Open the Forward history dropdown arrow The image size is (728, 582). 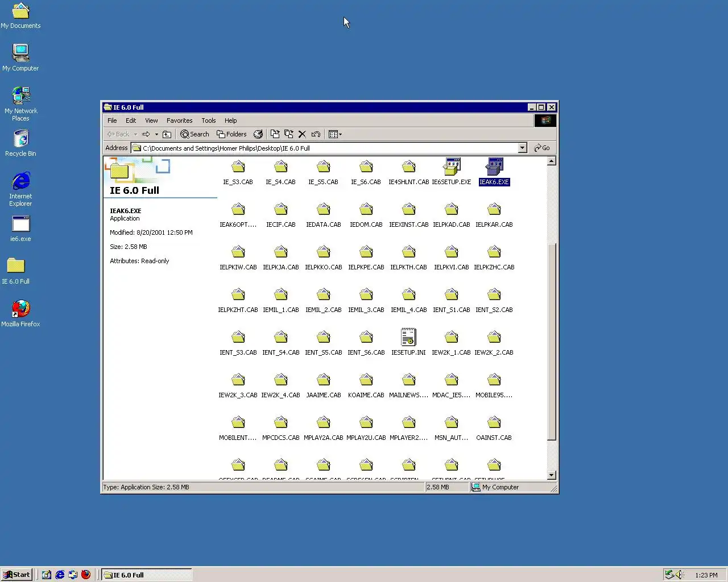click(156, 134)
